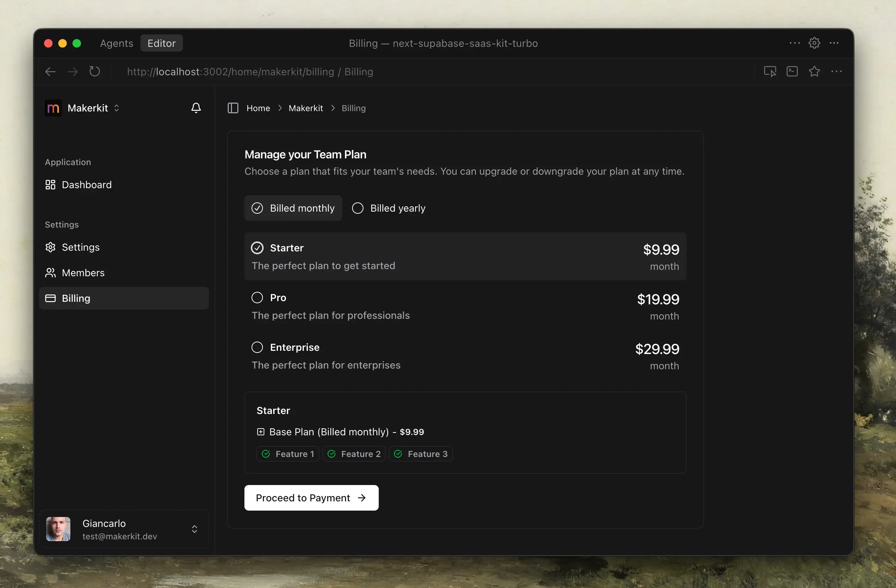This screenshot has height=588, width=896.
Task: Go back with the left arrow
Action: [x=50, y=71]
